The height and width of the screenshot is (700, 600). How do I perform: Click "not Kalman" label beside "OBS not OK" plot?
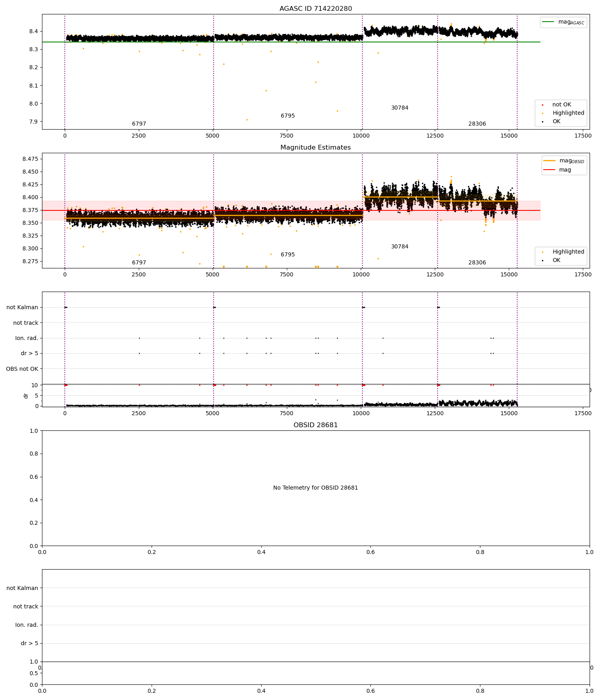(22, 308)
